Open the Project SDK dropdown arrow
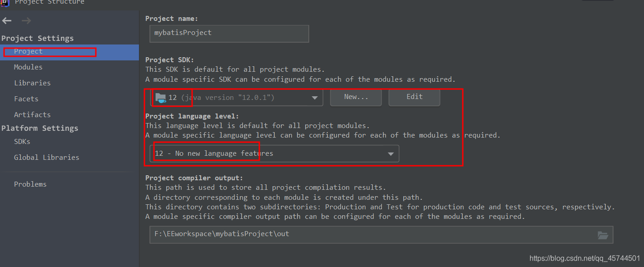Screen dimensions: 644x267 point(315,98)
